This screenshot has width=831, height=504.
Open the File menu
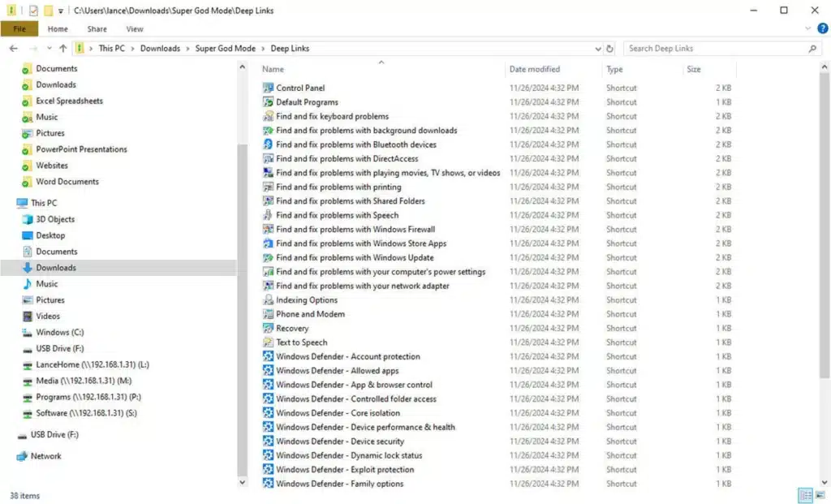click(19, 29)
